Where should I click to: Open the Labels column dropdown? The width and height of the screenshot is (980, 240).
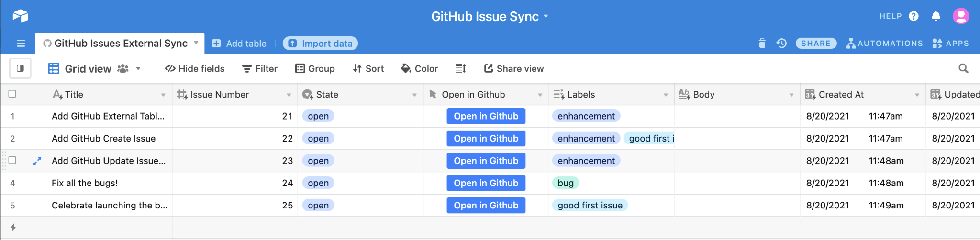(x=666, y=95)
